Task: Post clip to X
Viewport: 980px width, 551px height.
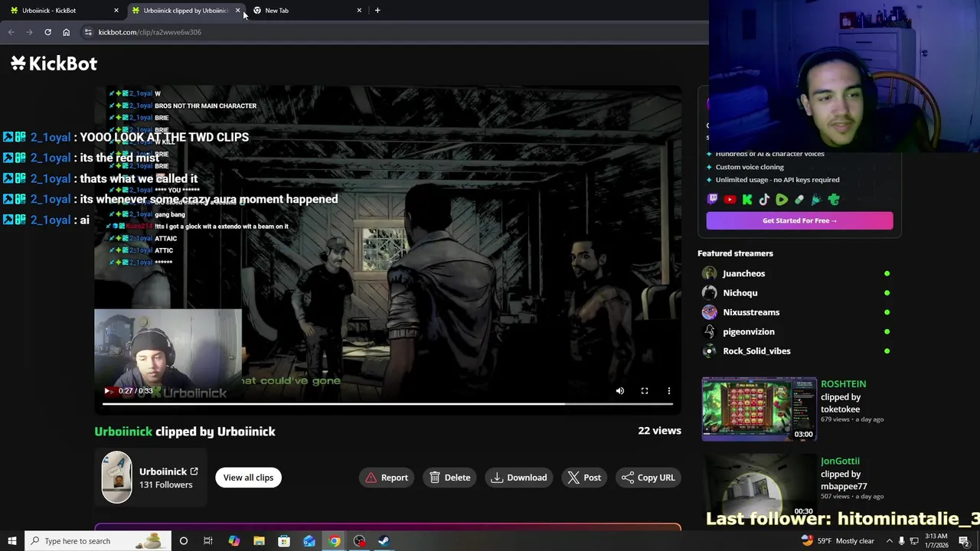Action: [584, 478]
